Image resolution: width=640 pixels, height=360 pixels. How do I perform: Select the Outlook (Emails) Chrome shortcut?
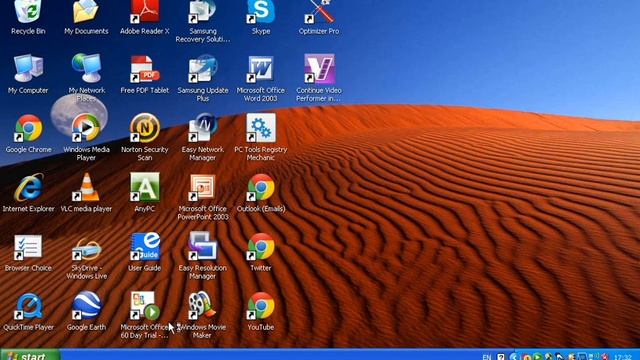261,187
